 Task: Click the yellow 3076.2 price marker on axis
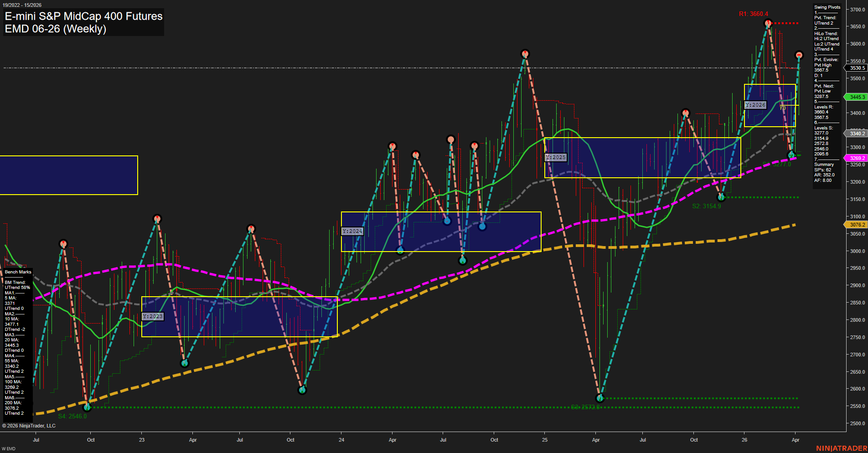tap(856, 224)
